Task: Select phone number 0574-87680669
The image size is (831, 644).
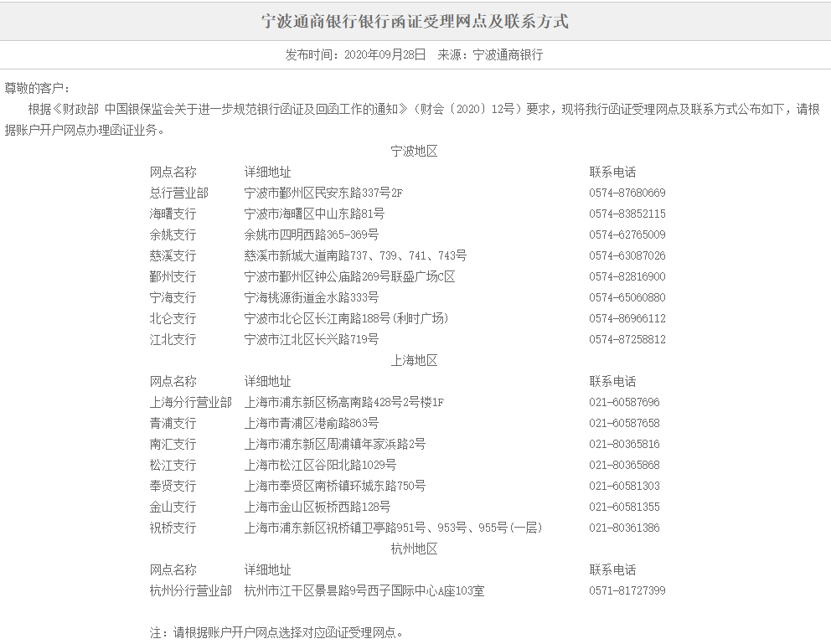Action: point(627,193)
